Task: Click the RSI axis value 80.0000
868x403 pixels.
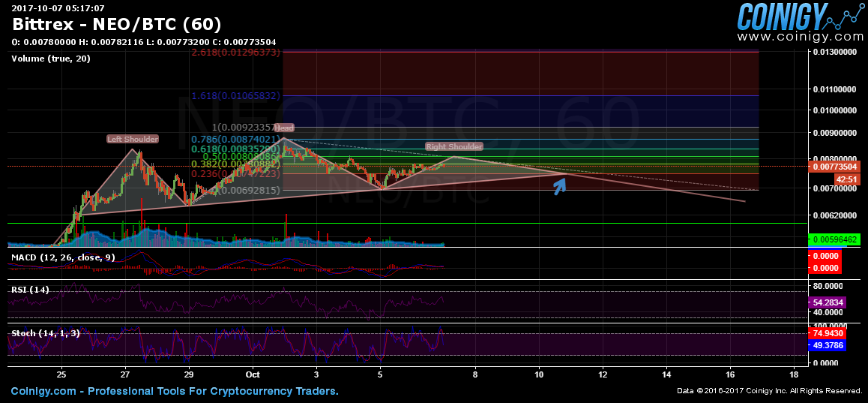Action: (828, 286)
